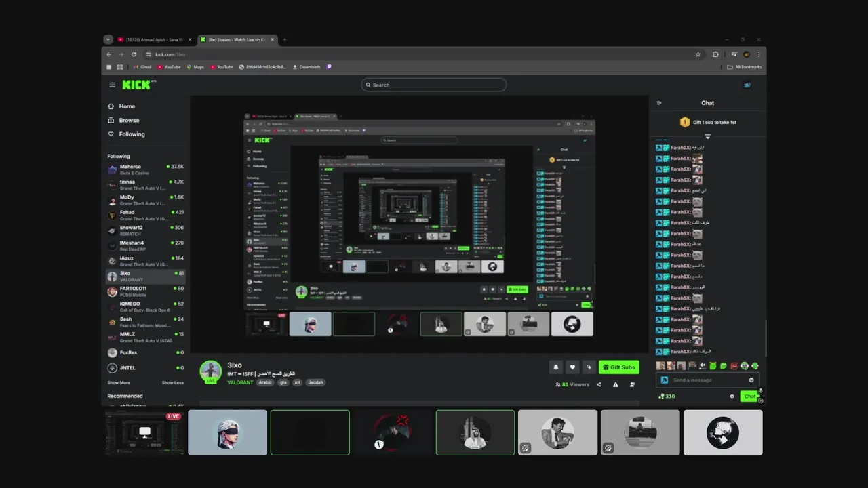Screen dimensions: 868x488
Task: Open the Maps bookmark
Action: tap(195, 67)
